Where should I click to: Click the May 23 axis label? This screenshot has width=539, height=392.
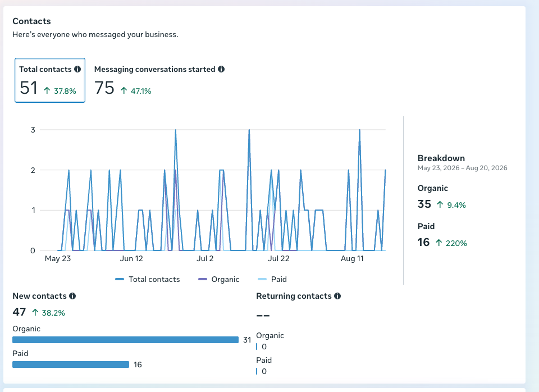[58, 258]
